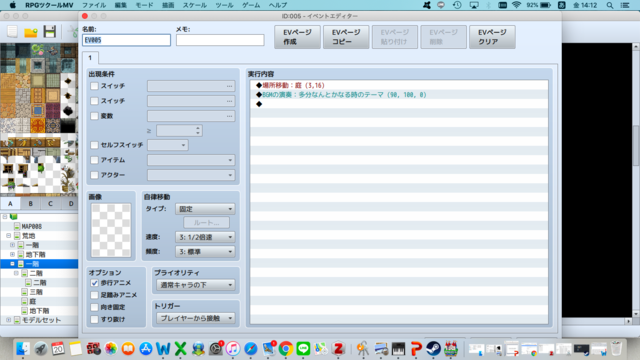This screenshot has height=360, width=640.
Task: Open System Preferences gear in dock
Action: (x=216, y=349)
